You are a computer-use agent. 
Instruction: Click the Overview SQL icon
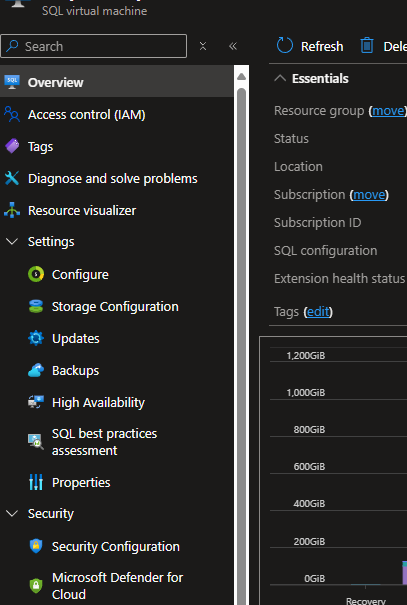(x=12, y=82)
